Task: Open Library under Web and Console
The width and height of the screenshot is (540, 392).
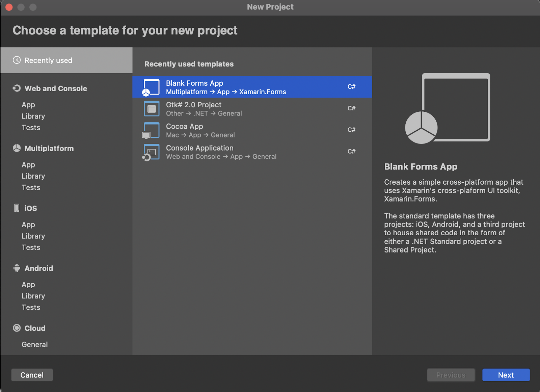Action: (x=33, y=116)
